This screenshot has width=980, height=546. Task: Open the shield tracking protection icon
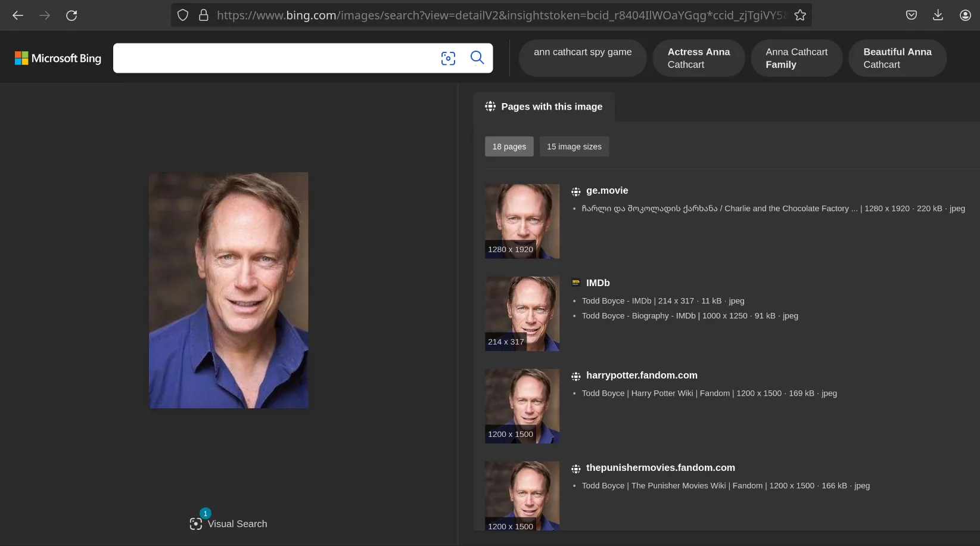pos(183,15)
